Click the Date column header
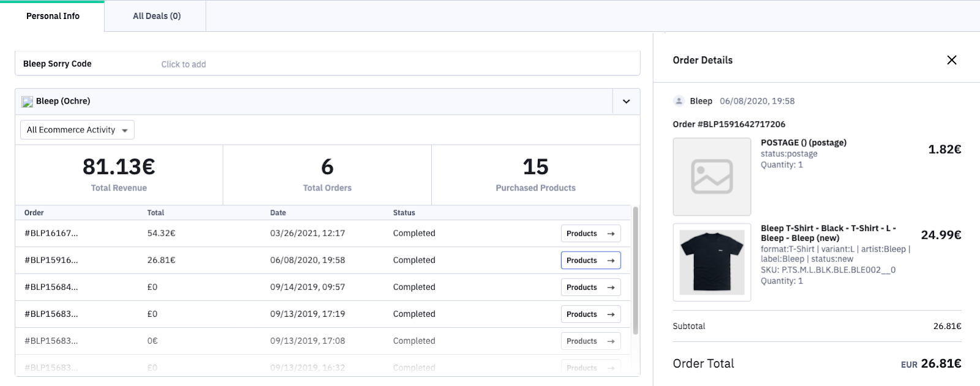Viewport: 980px width, 386px height. pyautogui.click(x=278, y=213)
